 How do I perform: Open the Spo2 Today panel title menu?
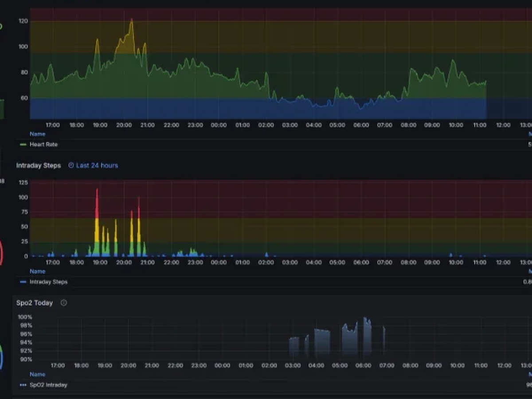35,303
